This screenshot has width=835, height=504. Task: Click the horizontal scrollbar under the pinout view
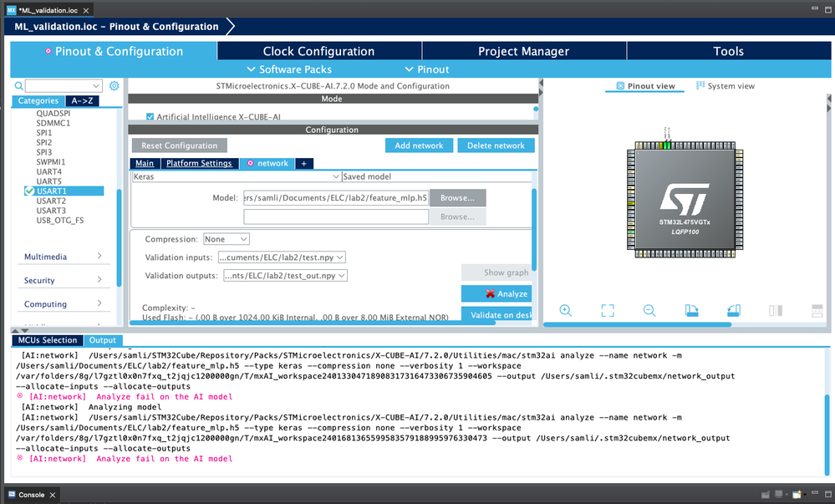638,324
